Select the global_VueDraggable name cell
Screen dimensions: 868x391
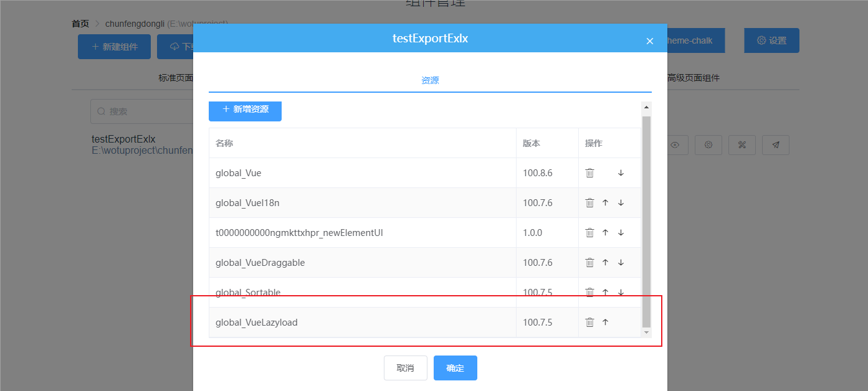click(x=363, y=263)
